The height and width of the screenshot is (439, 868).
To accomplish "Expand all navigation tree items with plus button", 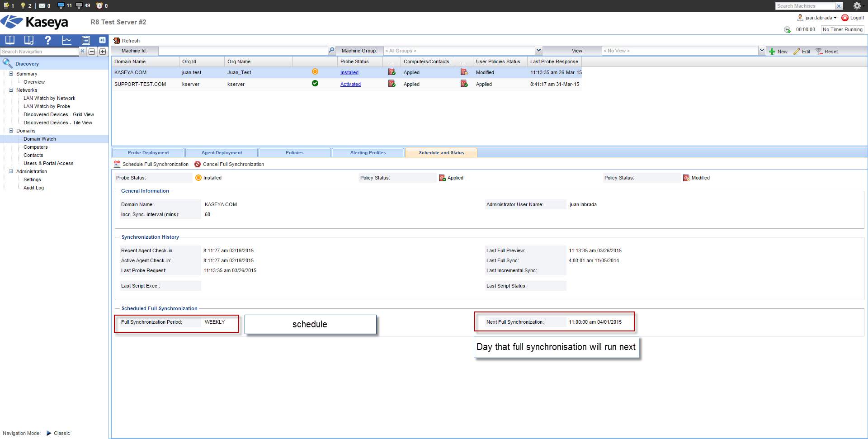I will coord(103,52).
